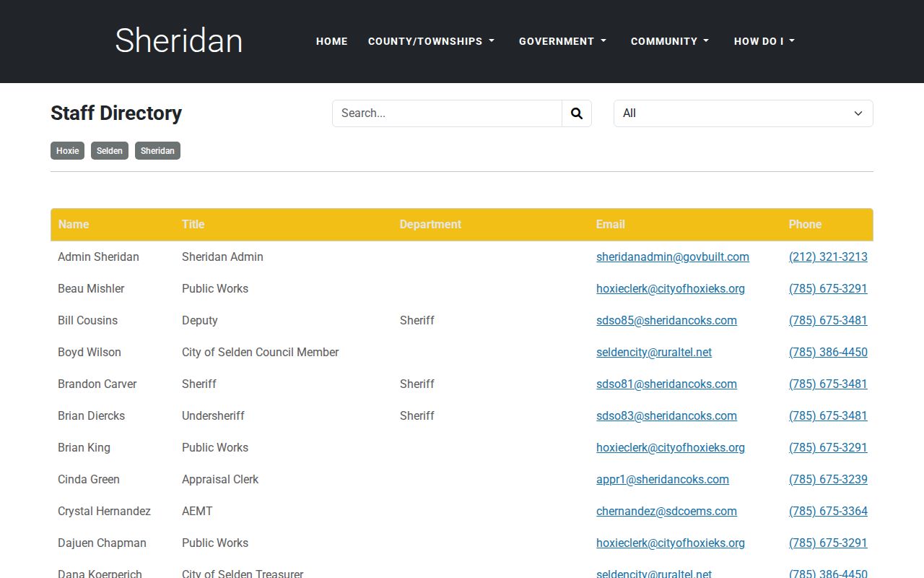
Task: Filter staff by the Sheridan tag
Action: click(x=157, y=151)
